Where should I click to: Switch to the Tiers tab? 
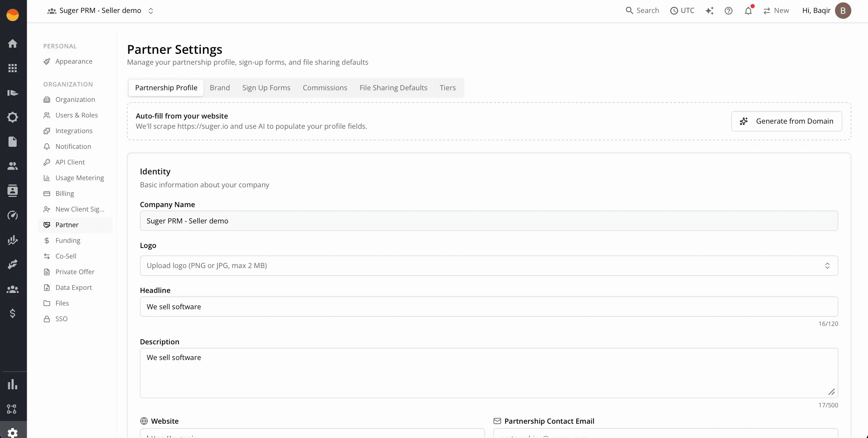click(448, 88)
